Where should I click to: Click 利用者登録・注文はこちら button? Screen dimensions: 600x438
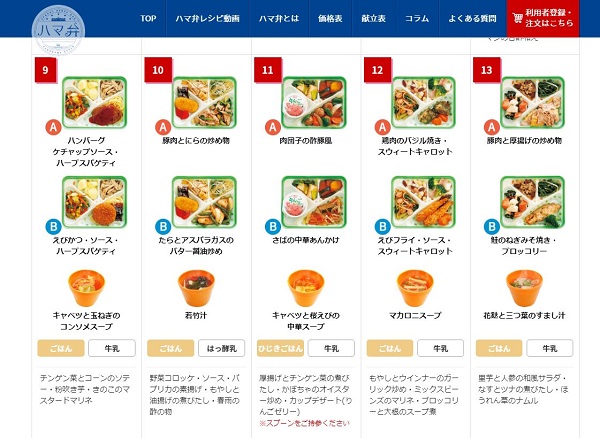543,18
